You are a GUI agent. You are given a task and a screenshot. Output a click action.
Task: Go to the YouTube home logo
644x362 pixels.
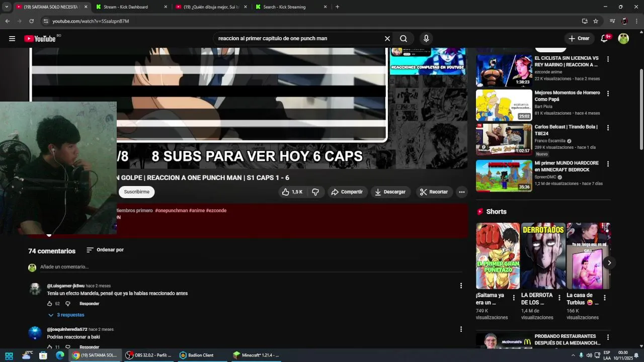(x=40, y=39)
